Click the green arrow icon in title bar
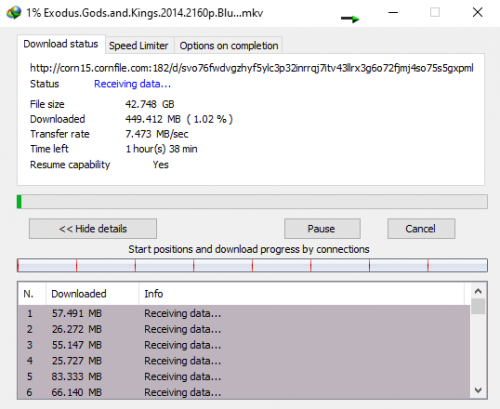 tap(350, 19)
